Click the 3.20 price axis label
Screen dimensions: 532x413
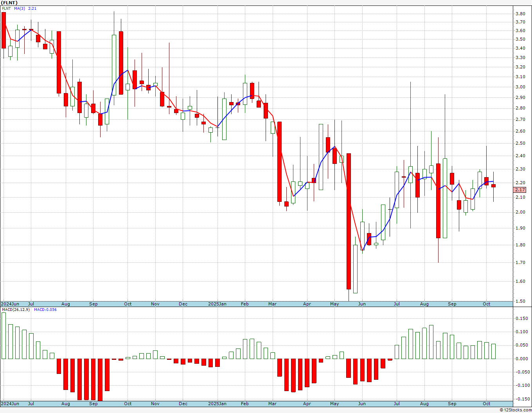pyautogui.click(x=520, y=67)
